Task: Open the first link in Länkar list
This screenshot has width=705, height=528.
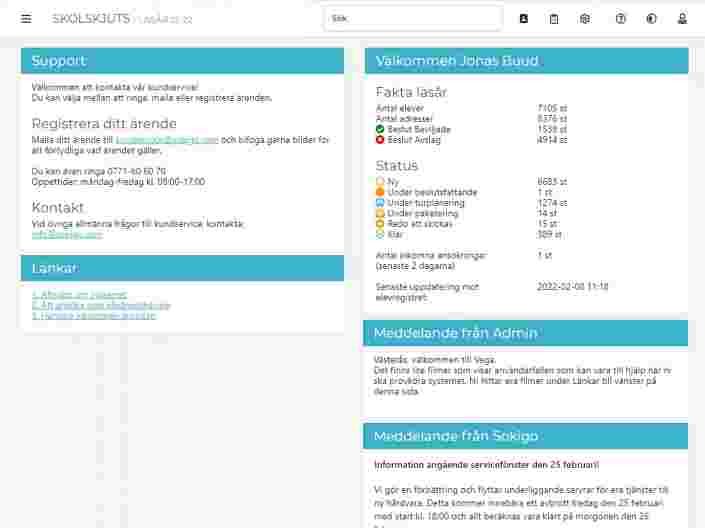Action: (79, 295)
